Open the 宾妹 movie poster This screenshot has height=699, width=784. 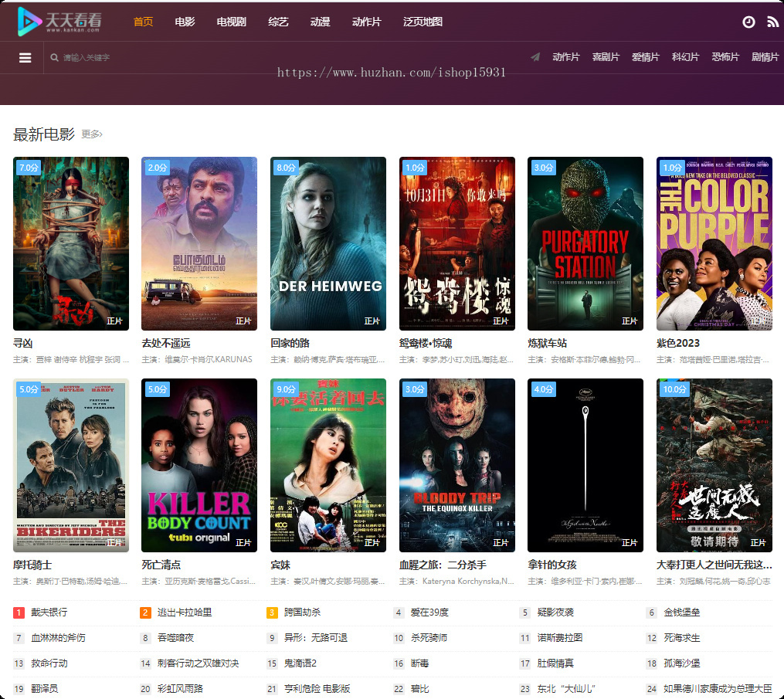328,466
